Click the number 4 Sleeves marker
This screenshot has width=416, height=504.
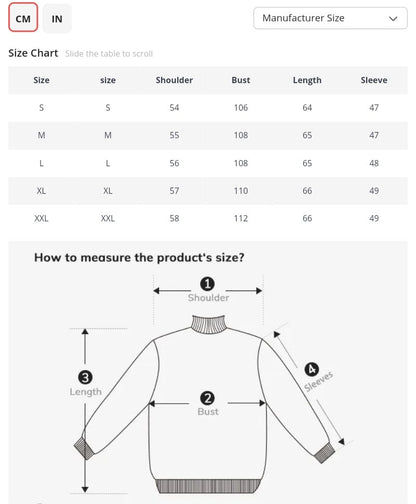[312, 369]
